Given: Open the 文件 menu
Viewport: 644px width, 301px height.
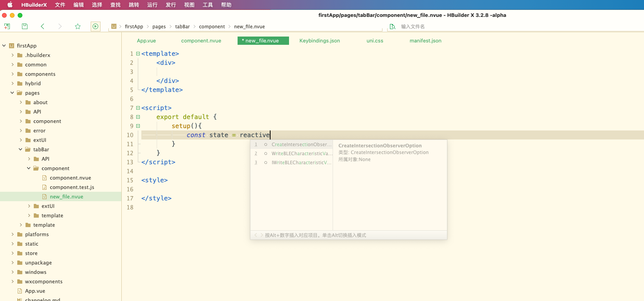Looking at the screenshot, I should pyautogui.click(x=60, y=5).
